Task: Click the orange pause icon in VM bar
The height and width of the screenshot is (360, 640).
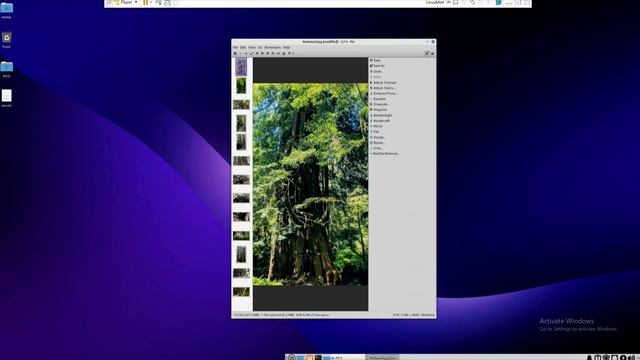Action: [x=145, y=2]
